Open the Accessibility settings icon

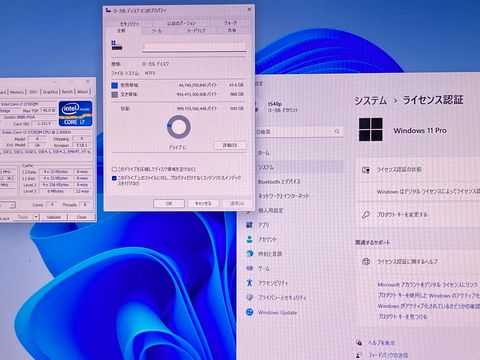249,283
